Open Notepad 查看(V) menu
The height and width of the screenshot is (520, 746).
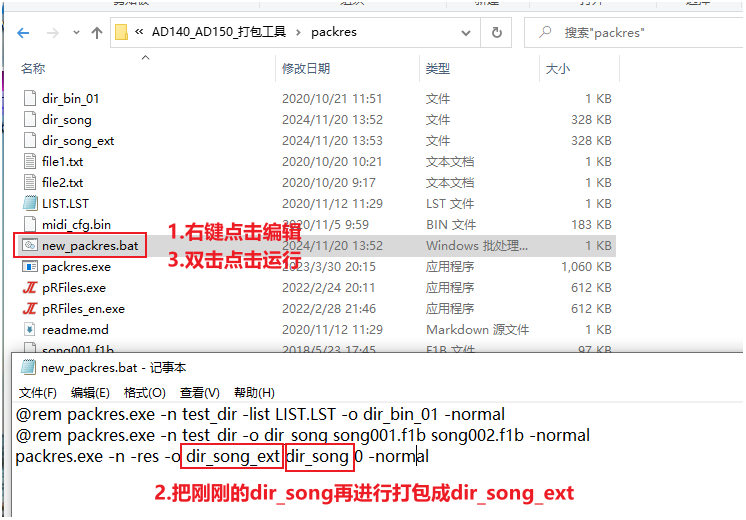[x=200, y=393]
